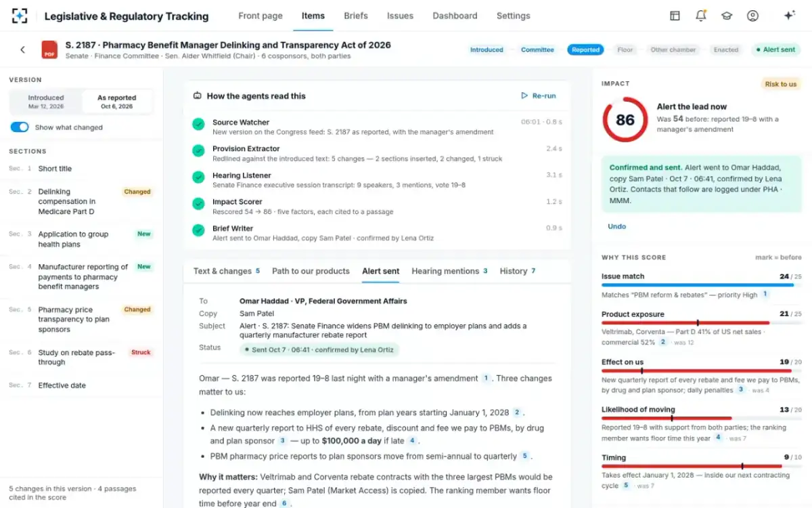Click the Risk to us badge

pos(781,84)
